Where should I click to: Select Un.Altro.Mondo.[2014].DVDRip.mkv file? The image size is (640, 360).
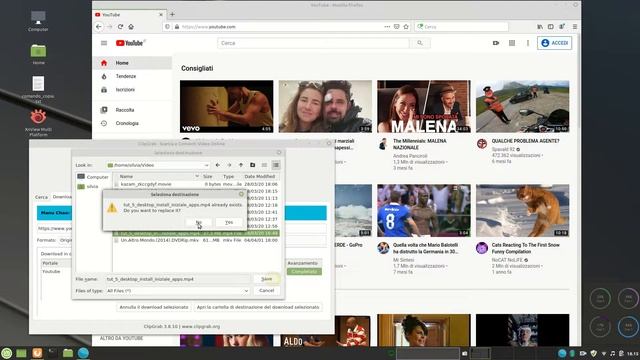196,240
